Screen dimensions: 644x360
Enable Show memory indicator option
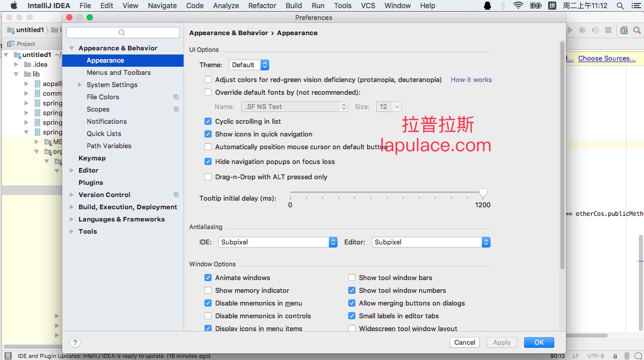pyautogui.click(x=208, y=290)
